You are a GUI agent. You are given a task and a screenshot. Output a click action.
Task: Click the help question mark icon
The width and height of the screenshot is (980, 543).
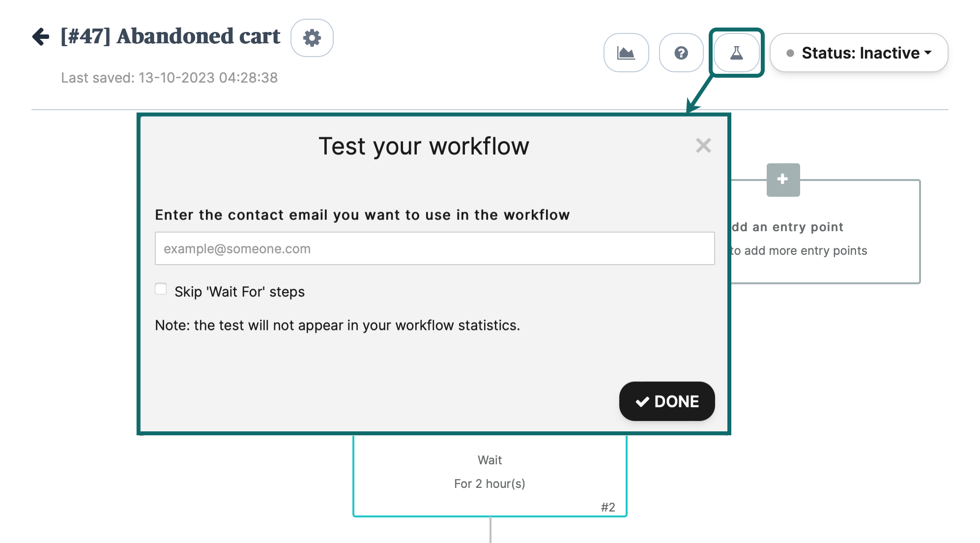click(681, 53)
